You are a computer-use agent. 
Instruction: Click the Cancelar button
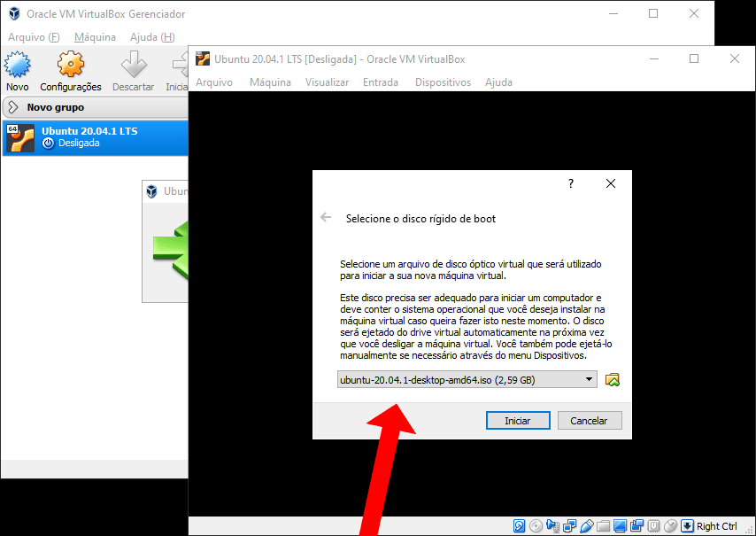click(x=590, y=421)
